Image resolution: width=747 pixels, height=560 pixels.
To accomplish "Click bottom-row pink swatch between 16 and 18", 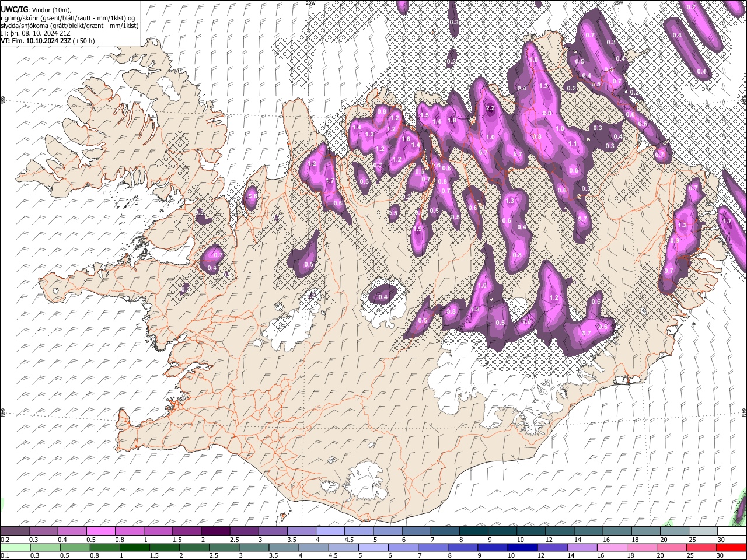I will (612, 547).
